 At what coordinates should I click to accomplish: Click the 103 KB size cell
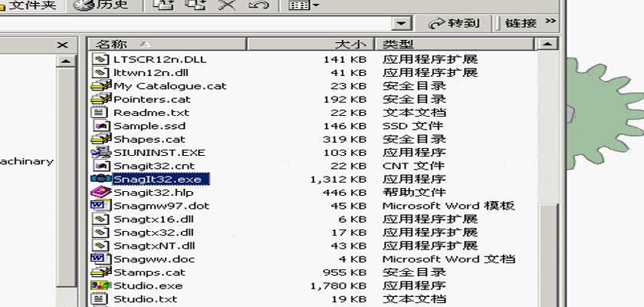coord(344,153)
